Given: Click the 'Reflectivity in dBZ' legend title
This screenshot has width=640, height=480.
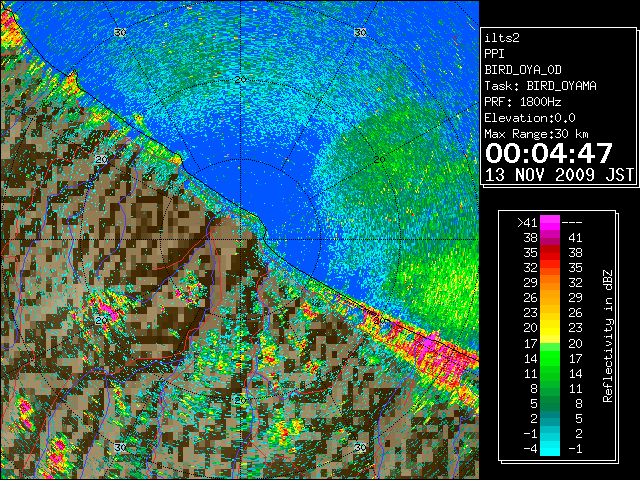Looking at the screenshot, I should tap(607, 336).
